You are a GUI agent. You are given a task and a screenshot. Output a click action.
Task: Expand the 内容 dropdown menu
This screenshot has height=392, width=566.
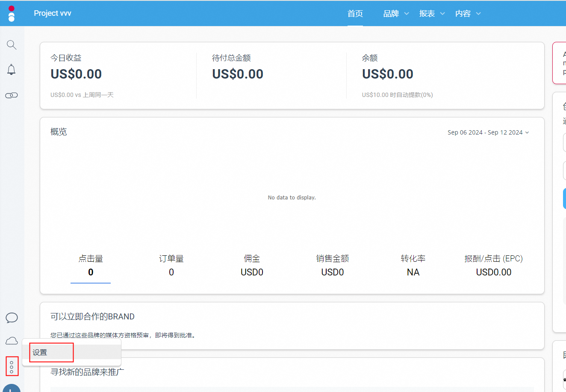click(468, 14)
